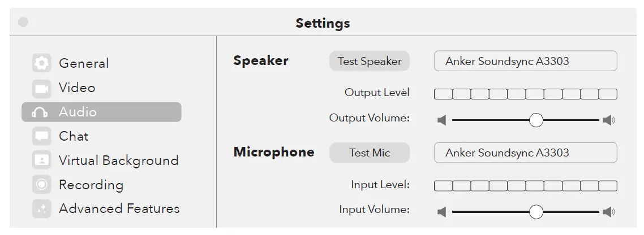The width and height of the screenshot is (644, 235).
Task: Click the Audio headphones icon
Action: click(40, 112)
